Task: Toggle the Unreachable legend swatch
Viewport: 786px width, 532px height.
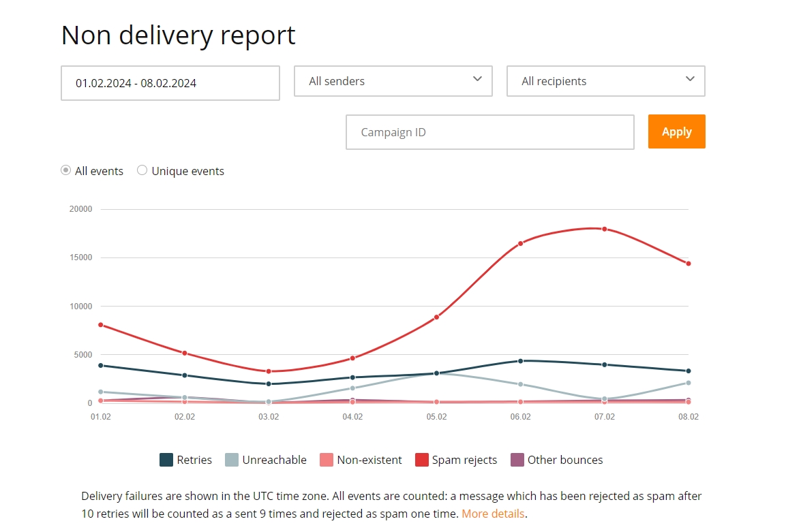Action: point(232,460)
